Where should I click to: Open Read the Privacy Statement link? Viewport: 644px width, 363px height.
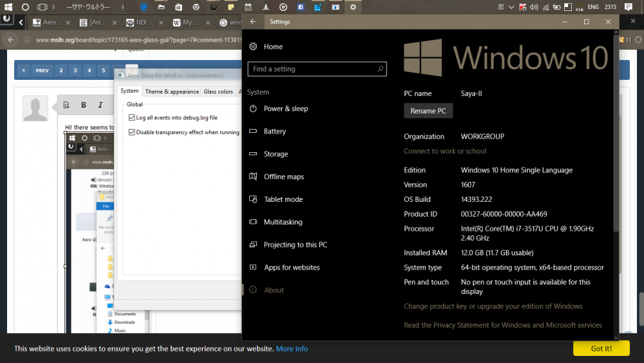[x=503, y=325]
